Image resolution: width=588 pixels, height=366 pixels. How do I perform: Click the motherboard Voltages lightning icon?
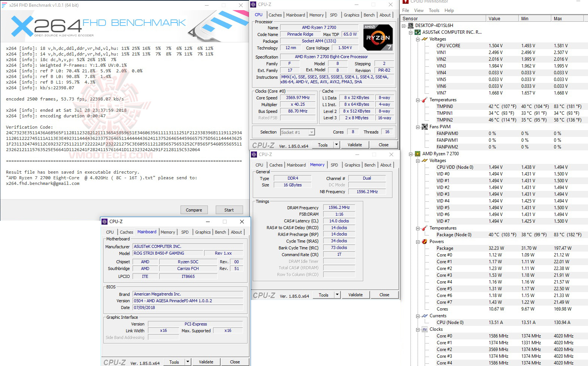[x=425, y=39]
